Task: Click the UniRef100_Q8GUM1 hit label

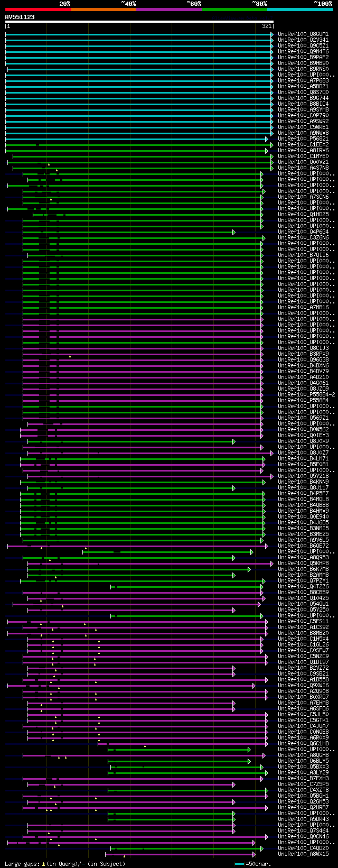Action: click(x=303, y=34)
